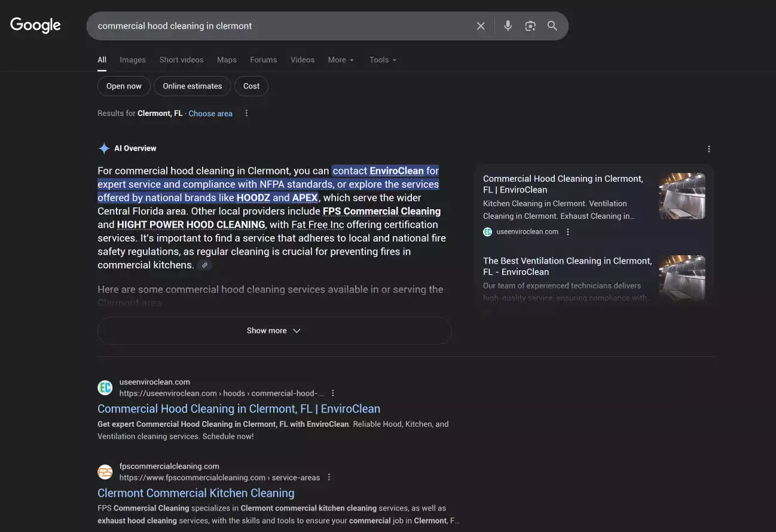Open the Maps tab

[227, 60]
